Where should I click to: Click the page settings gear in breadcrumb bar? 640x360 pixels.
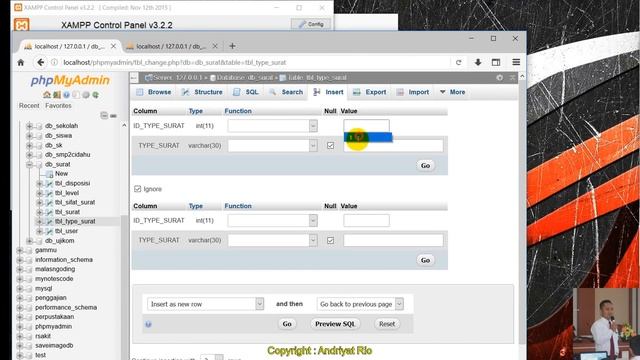click(x=500, y=78)
